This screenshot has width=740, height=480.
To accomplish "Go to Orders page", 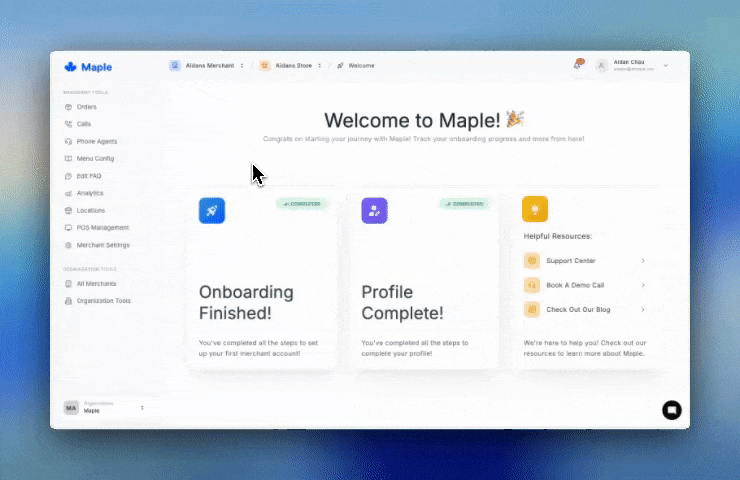I will [x=86, y=107].
